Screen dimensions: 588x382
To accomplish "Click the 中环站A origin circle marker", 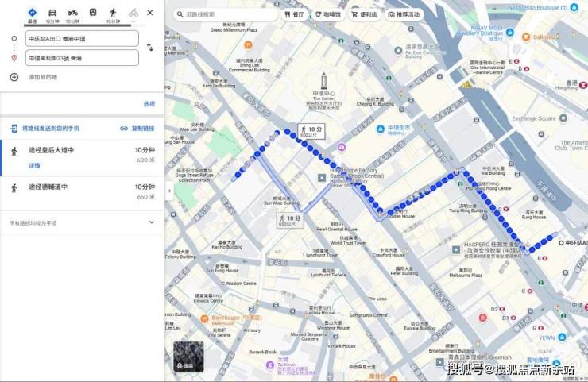I will click(561, 243).
